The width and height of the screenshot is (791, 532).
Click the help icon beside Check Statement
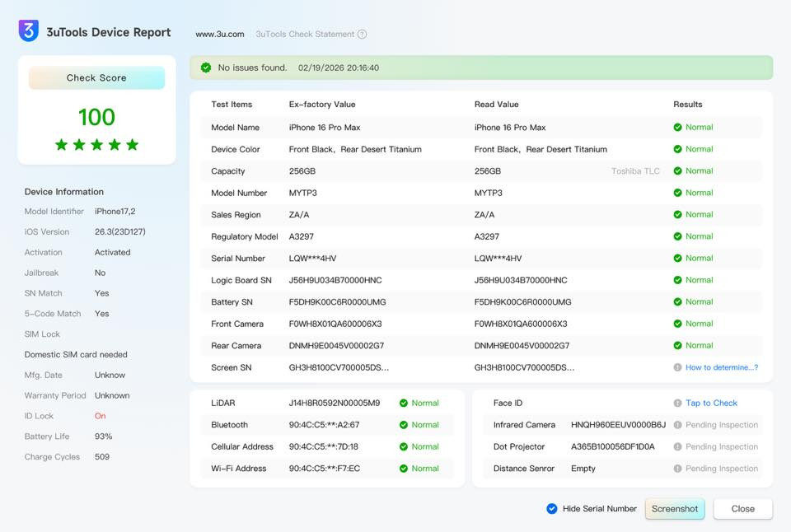pyautogui.click(x=362, y=35)
